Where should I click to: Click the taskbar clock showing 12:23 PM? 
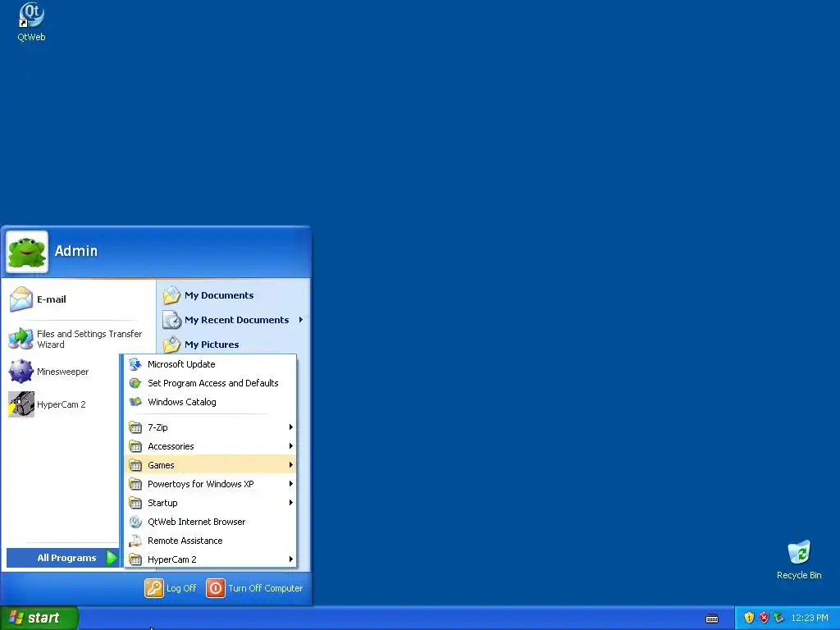pyautogui.click(x=810, y=618)
